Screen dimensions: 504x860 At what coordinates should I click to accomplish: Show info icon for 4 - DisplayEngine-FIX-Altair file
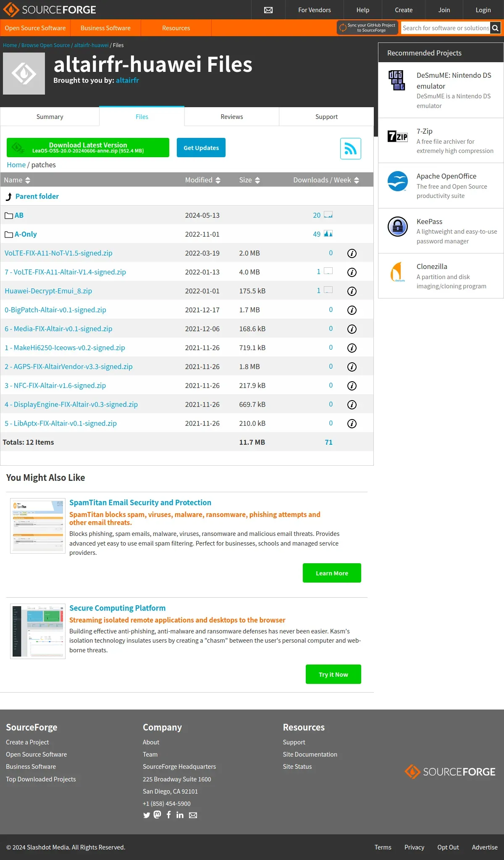352,405
